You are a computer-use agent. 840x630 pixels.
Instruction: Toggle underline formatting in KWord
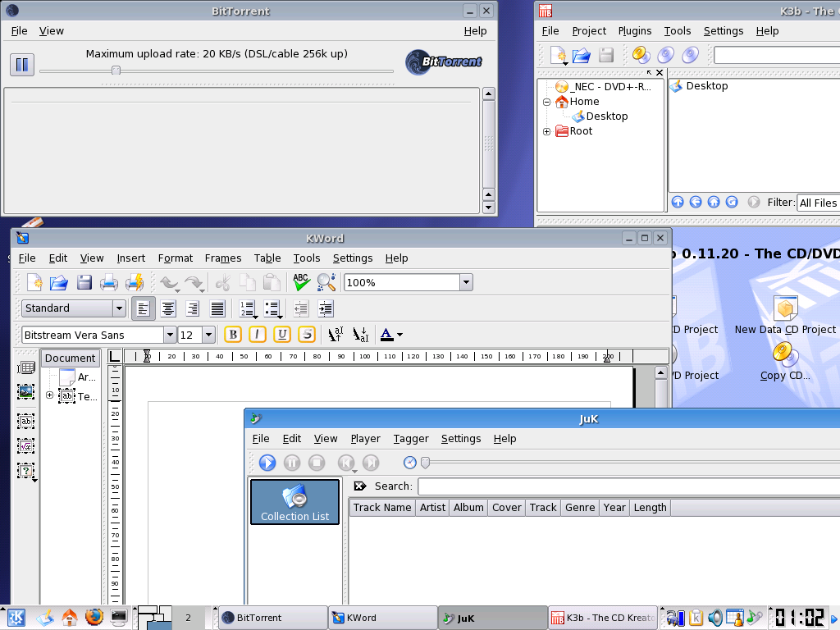click(282, 335)
